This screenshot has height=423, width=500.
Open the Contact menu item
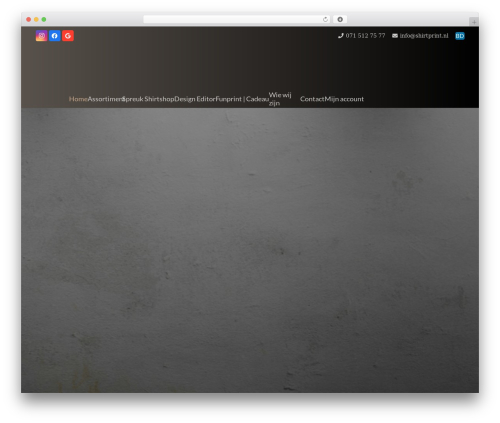point(312,99)
